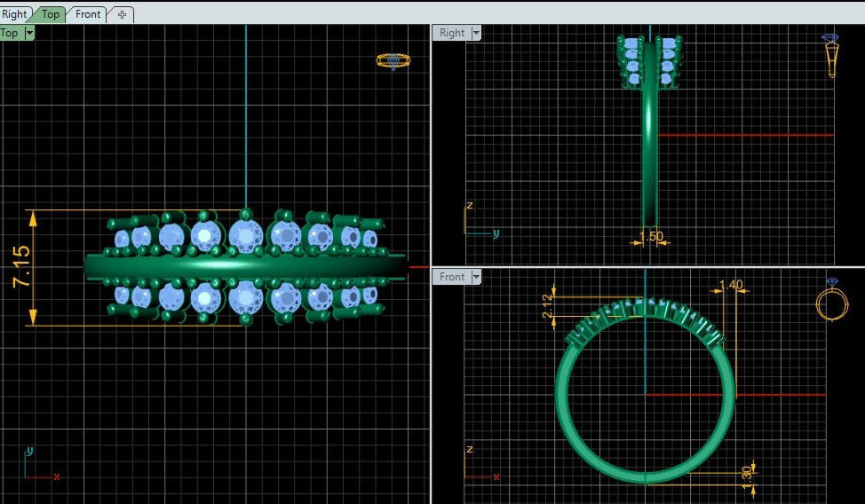Click the Right viewport title label
Screen dimensions: 865x504
(452, 33)
